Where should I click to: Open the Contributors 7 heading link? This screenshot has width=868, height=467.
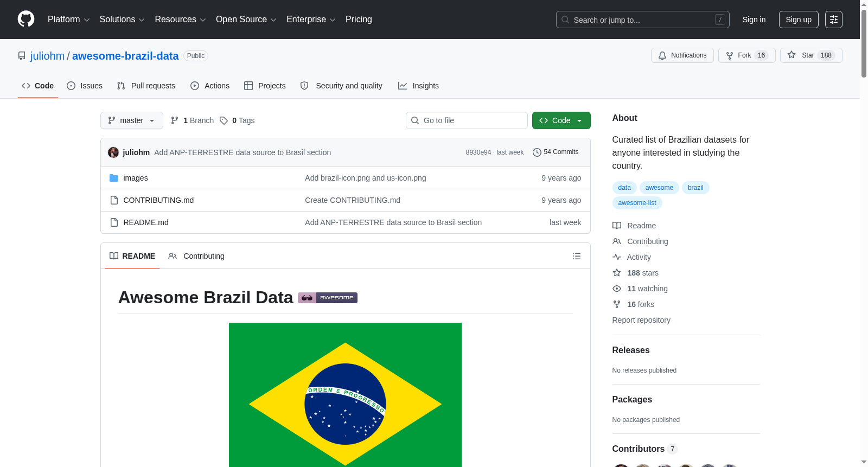point(644,449)
